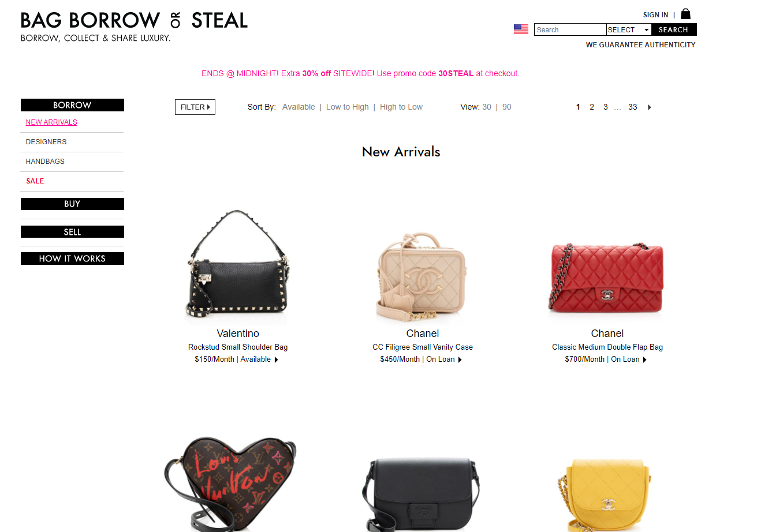Image resolution: width=772 pixels, height=532 pixels.
Task: Open the red Chanel flap bag thumbnail
Action: (607, 277)
